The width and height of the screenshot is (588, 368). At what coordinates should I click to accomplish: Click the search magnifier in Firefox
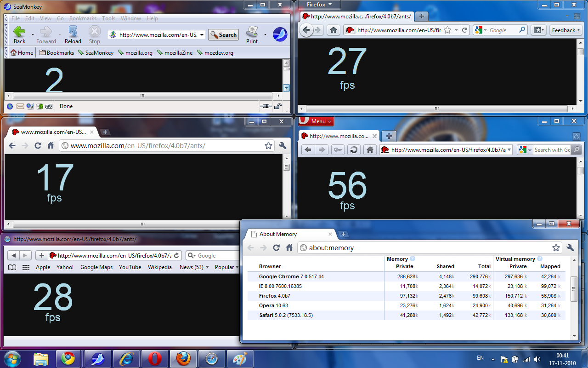pos(522,30)
